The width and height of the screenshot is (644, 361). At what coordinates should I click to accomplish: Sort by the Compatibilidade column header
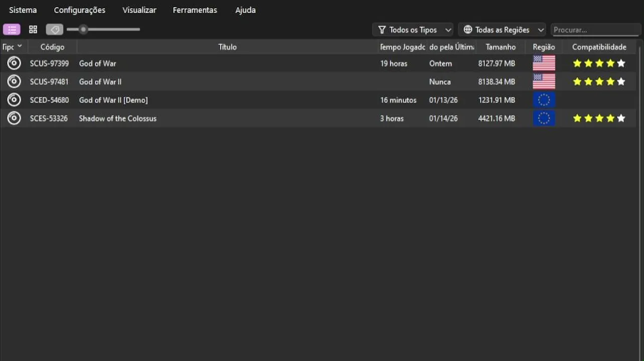[x=599, y=47]
